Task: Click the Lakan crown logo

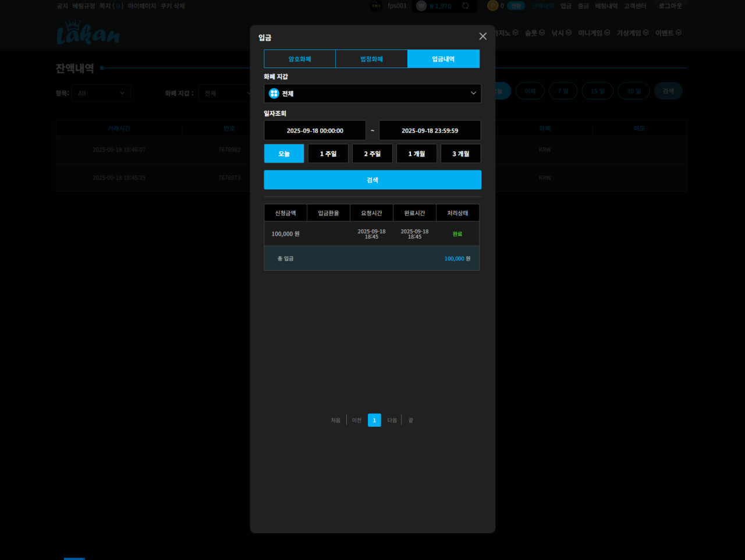Action: coord(88,33)
